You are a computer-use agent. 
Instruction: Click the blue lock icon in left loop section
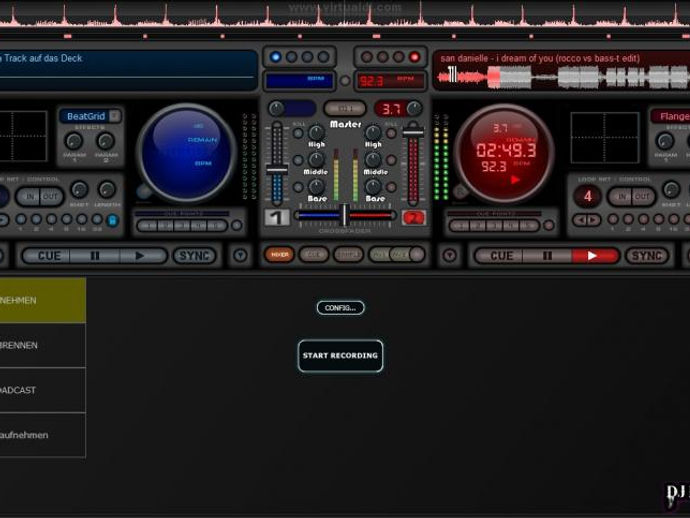point(112,220)
